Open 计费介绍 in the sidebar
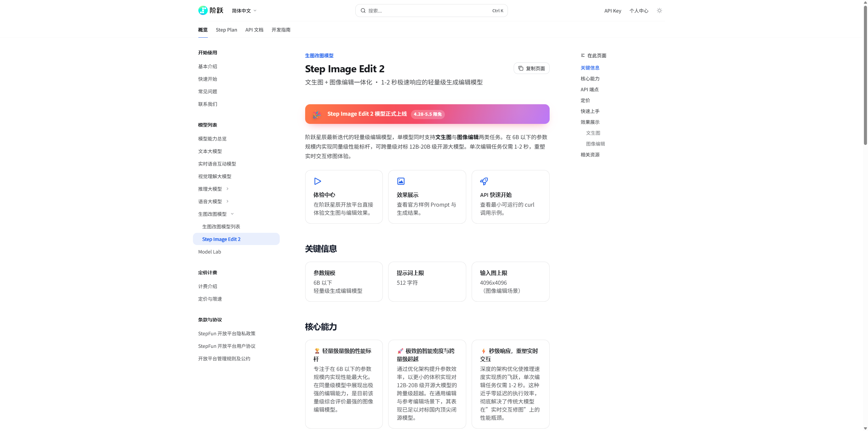Screen dimensions: 868x431 (x=208, y=286)
